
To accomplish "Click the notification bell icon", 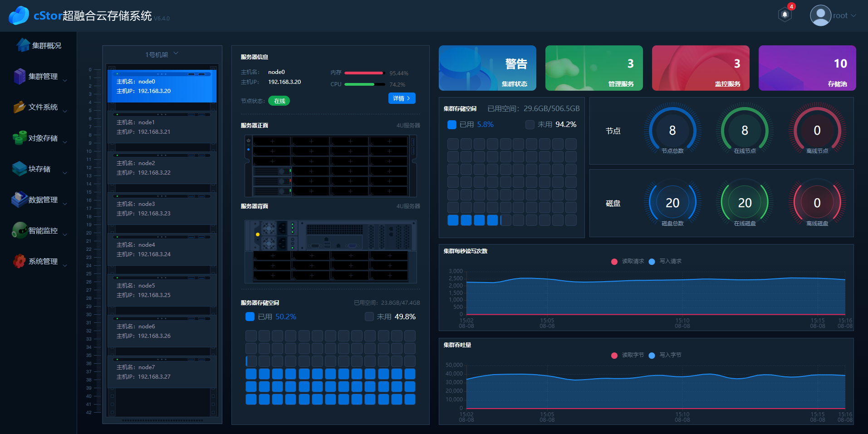I will (x=785, y=15).
